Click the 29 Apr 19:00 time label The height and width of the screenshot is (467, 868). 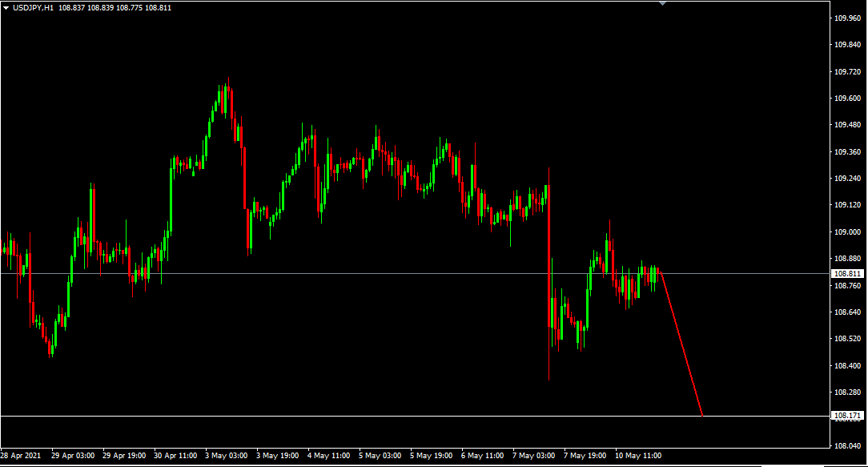click(x=124, y=456)
